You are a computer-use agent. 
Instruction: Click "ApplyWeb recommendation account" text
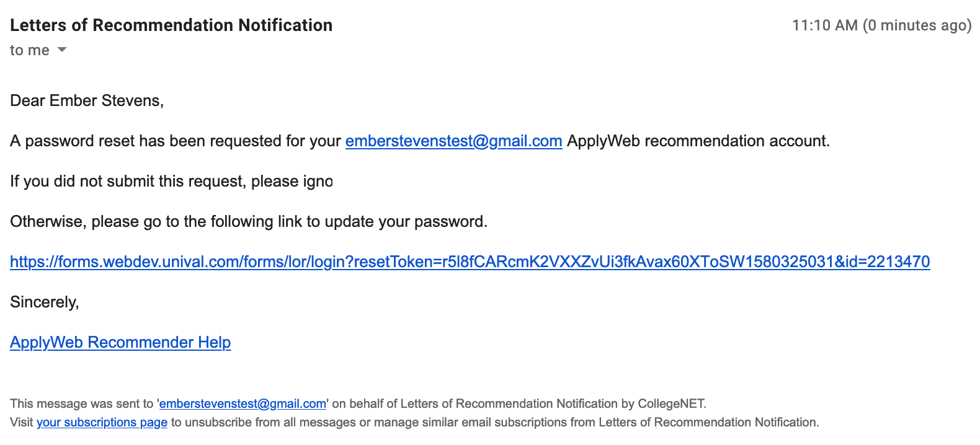(x=697, y=141)
